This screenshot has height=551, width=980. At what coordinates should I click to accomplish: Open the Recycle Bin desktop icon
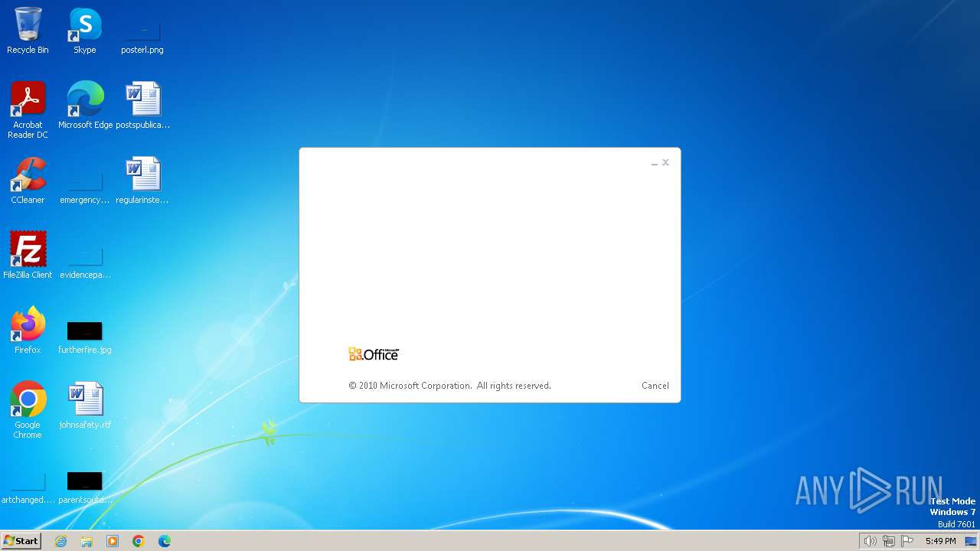tap(28, 31)
